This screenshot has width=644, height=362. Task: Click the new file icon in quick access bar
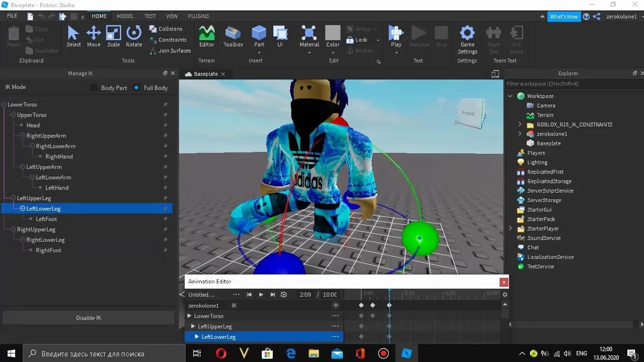[x=30, y=16]
